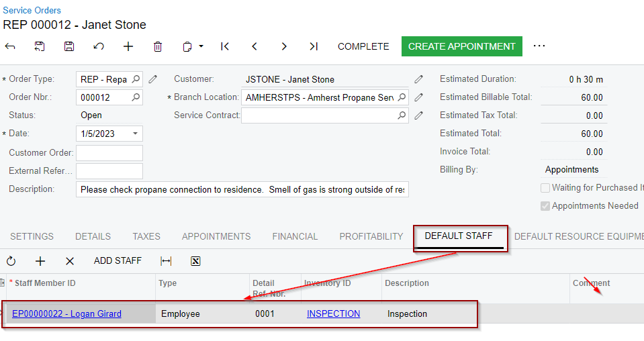
Task: Switch to the Appointments tab
Action: point(216,236)
